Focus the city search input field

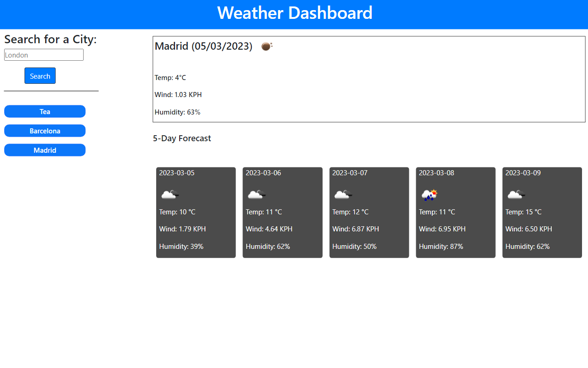click(44, 55)
